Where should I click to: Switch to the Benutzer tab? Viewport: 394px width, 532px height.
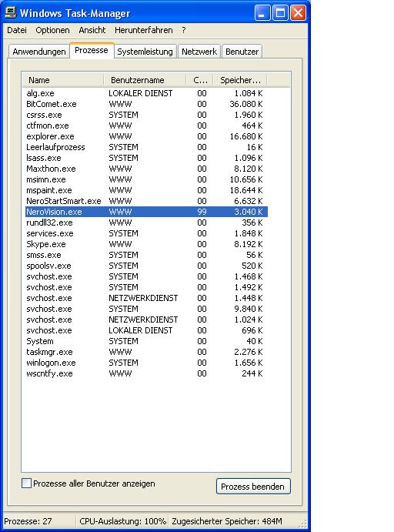(242, 52)
